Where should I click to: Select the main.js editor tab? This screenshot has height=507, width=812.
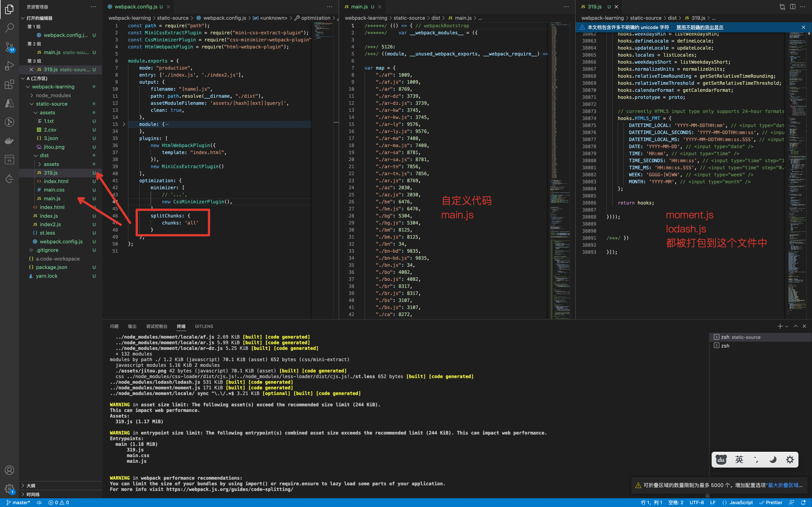(x=359, y=7)
